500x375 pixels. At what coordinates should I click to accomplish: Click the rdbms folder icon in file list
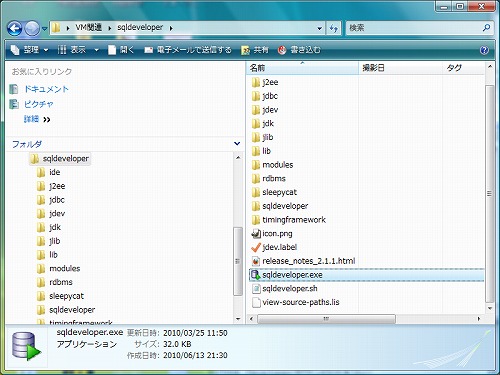(x=256, y=179)
